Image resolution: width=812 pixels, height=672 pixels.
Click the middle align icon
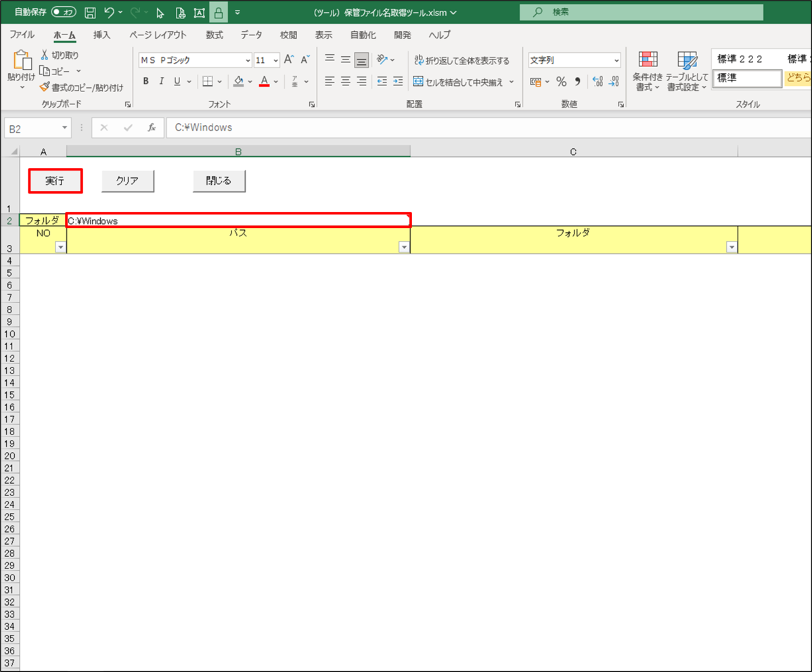tap(346, 60)
